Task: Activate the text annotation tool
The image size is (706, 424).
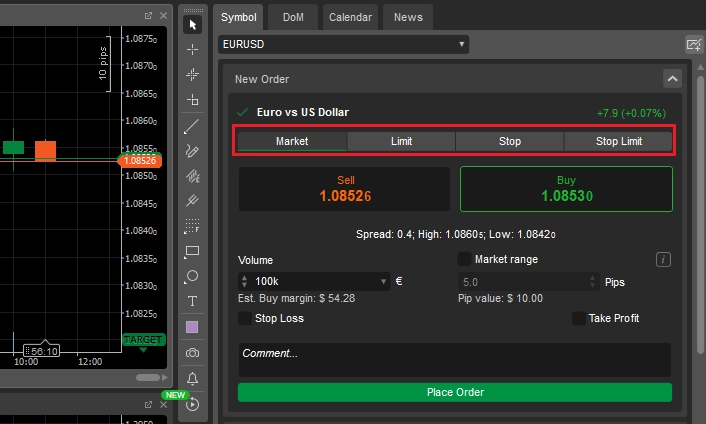Action: (x=192, y=301)
